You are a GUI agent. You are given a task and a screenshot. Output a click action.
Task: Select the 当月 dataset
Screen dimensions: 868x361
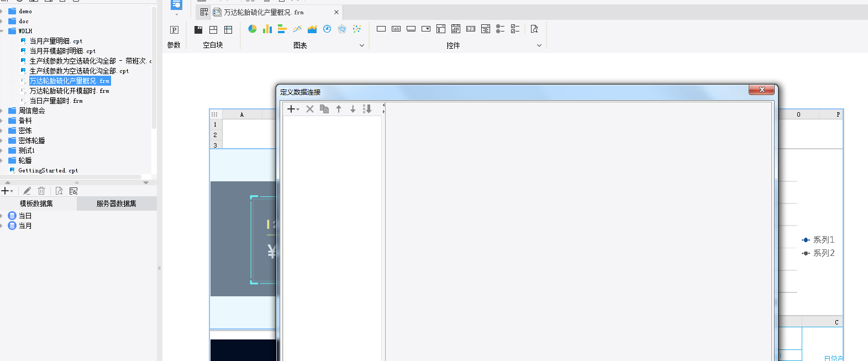coord(25,226)
